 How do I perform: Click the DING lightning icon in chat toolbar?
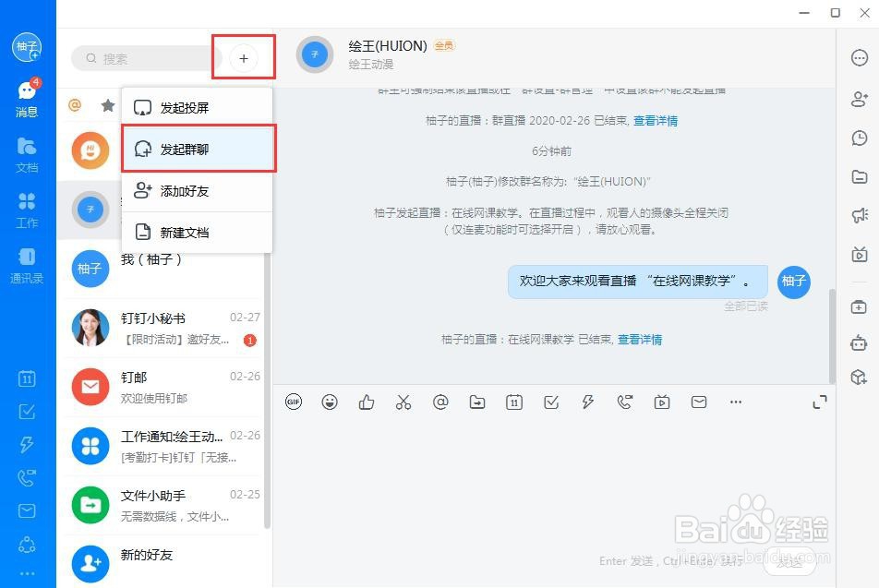click(x=588, y=402)
